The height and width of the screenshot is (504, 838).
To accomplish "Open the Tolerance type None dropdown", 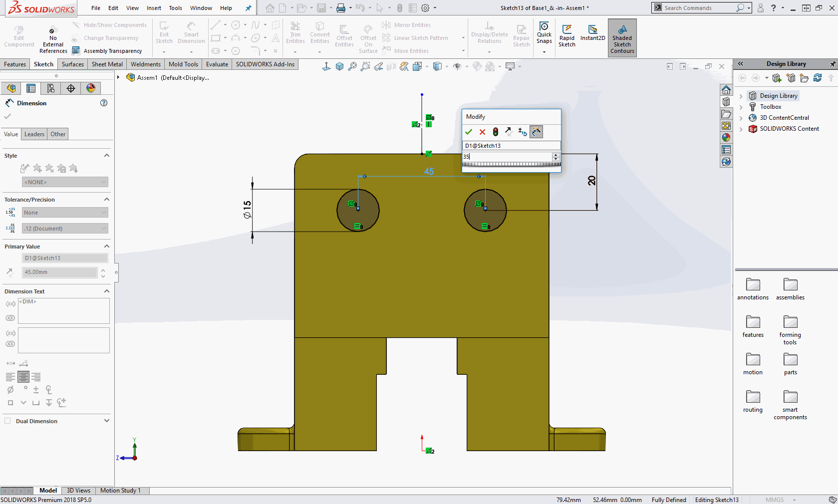I will 65,213.
